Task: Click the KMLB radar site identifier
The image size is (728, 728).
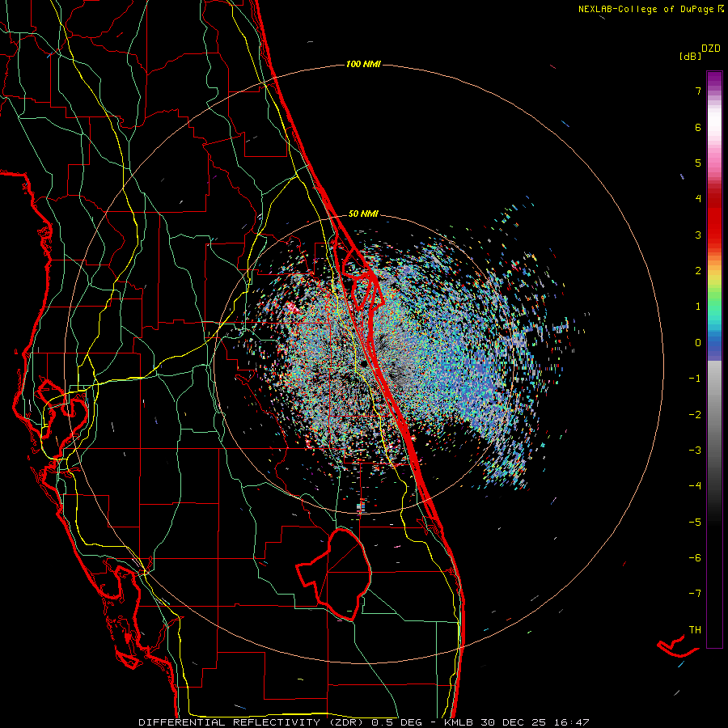Action: 459,722
